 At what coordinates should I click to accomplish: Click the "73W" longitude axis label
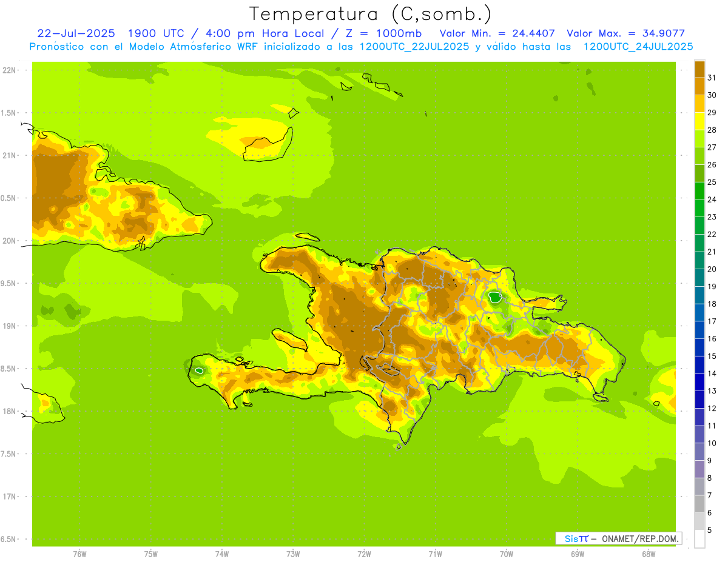click(293, 554)
